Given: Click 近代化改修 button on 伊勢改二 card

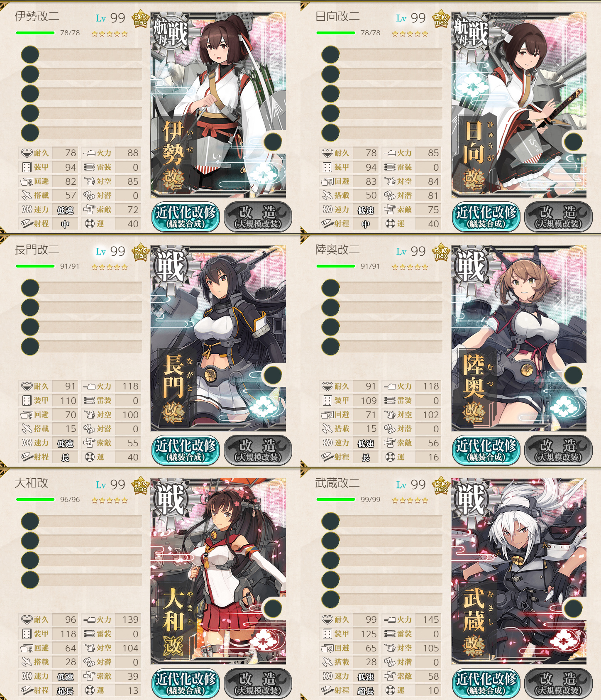Looking at the screenshot, I should [186, 216].
